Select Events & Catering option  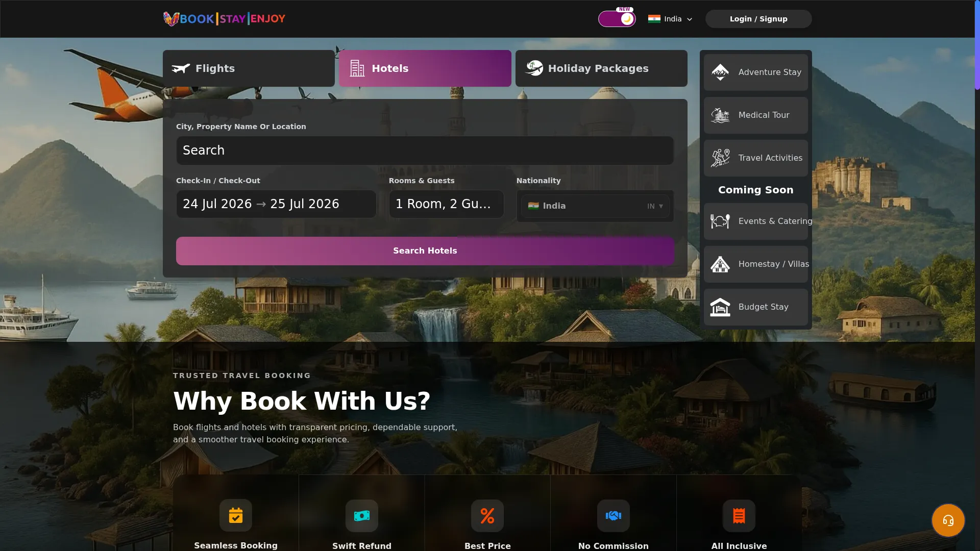click(x=756, y=221)
